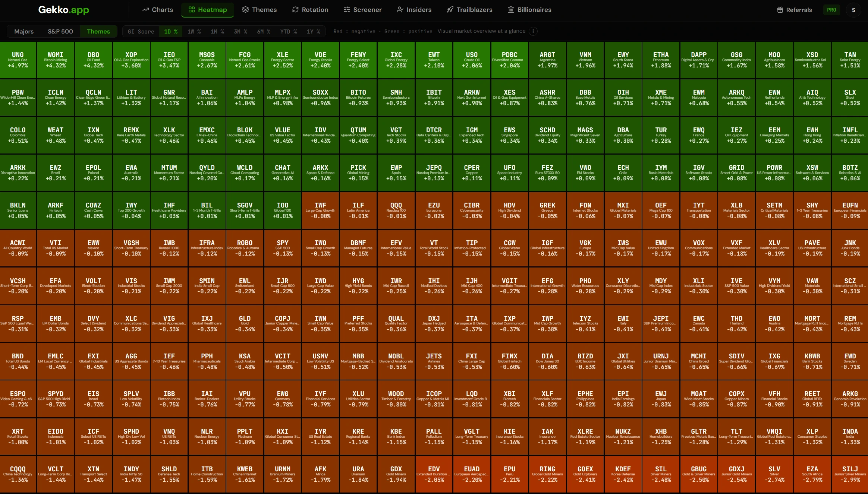The image size is (868, 494).
Task: Open the Trailblazers rocket icon
Action: (x=450, y=10)
